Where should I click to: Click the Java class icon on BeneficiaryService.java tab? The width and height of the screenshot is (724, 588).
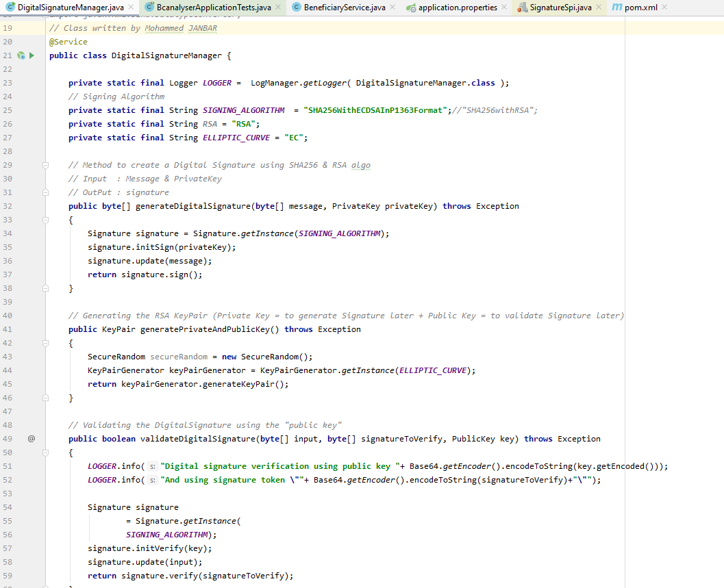[x=297, y=8]
